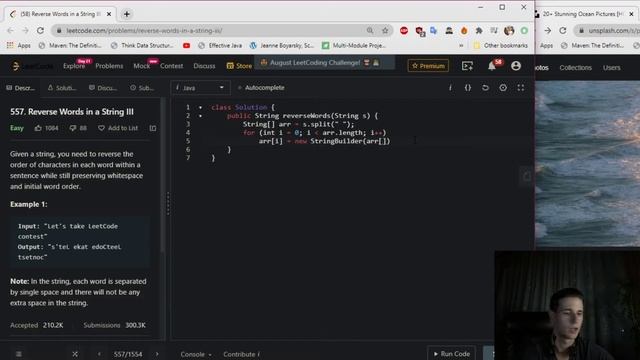Click code line 5 in editor
This screenshot has height=360, width=640.
click(x=324, y=141)
